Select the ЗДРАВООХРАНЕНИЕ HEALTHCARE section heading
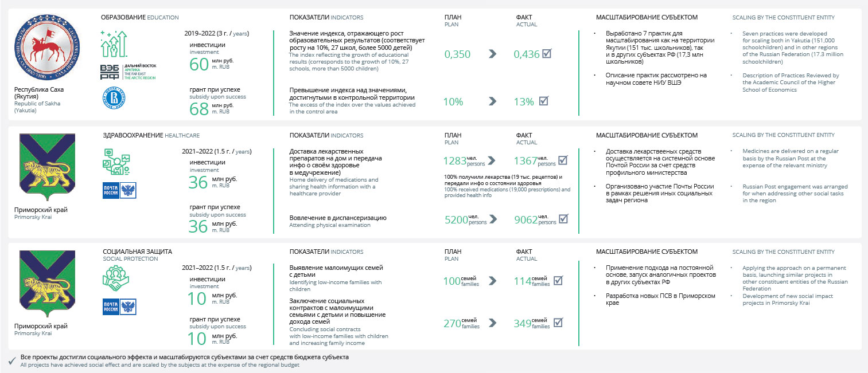868x373 pixels. (x=151, y=135)
